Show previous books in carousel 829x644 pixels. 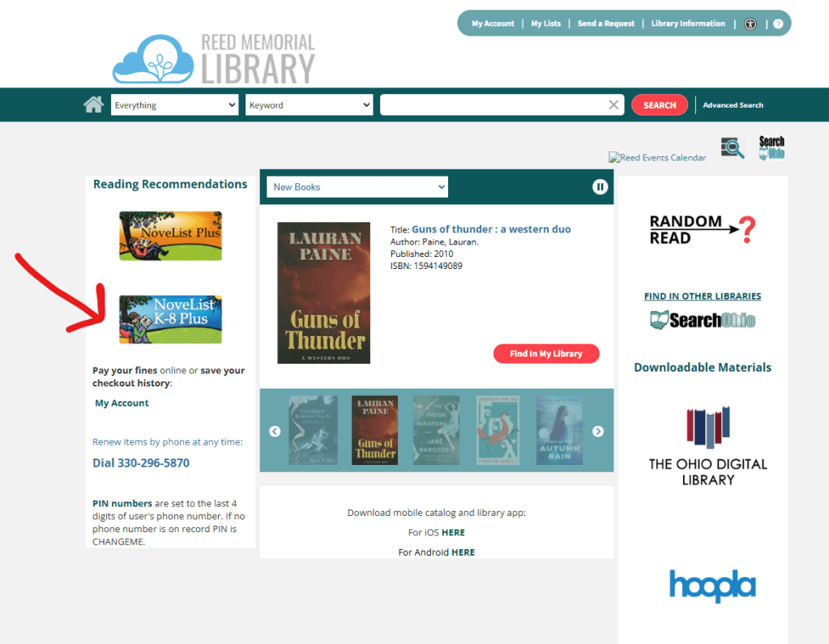coord(275,431)
